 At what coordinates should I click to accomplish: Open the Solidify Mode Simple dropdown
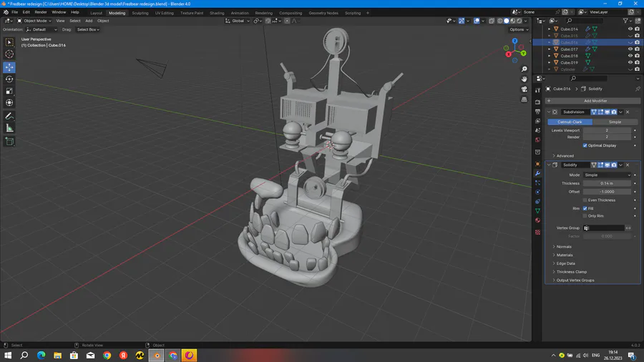pyautogui.click(x=607, y=175)
